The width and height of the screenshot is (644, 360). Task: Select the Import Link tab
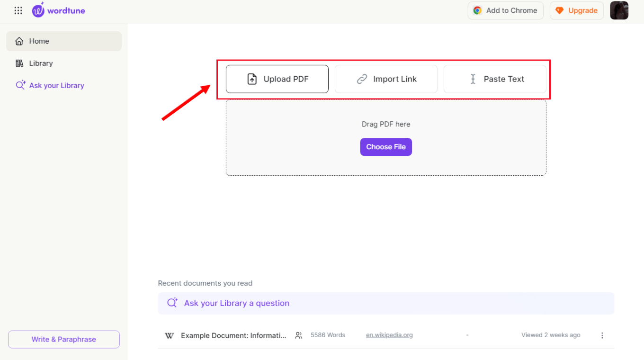386,79
